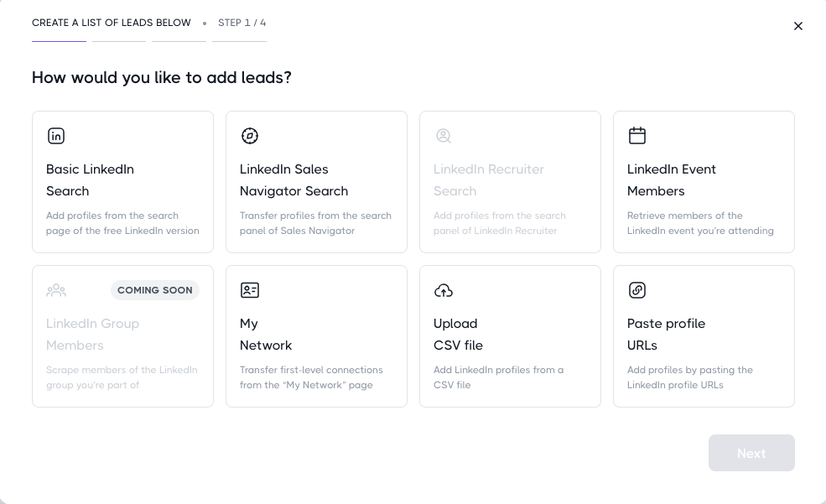Viewport: 826px width, 504px height.
Task: Select the Basic LinkedIn Search title
Action: tap(90, 179)
